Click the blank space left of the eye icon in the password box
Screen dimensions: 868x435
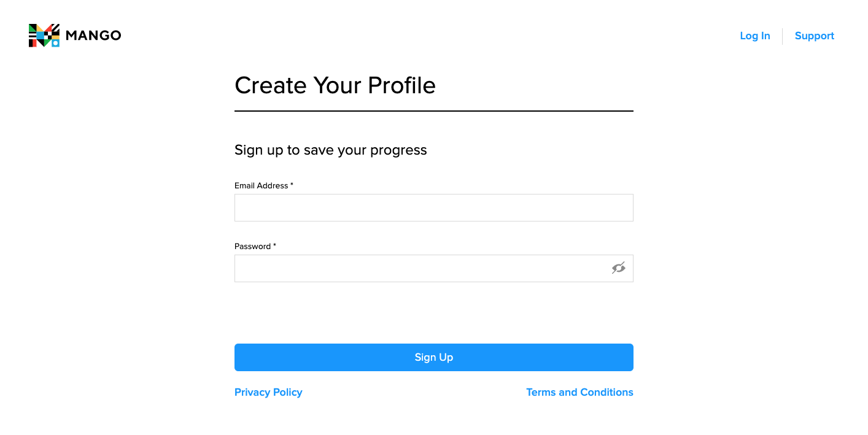click(424, 268)
